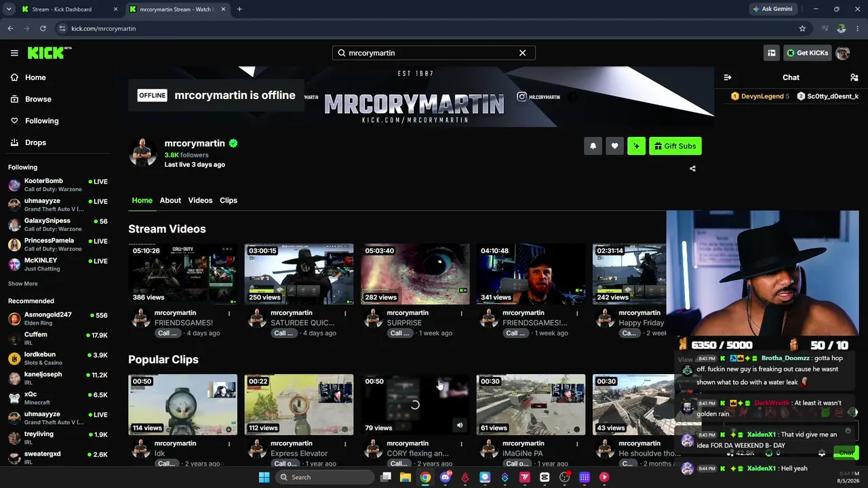Play the Express Elevator clip
868x488 pixels.
click(x=299, y=405)
